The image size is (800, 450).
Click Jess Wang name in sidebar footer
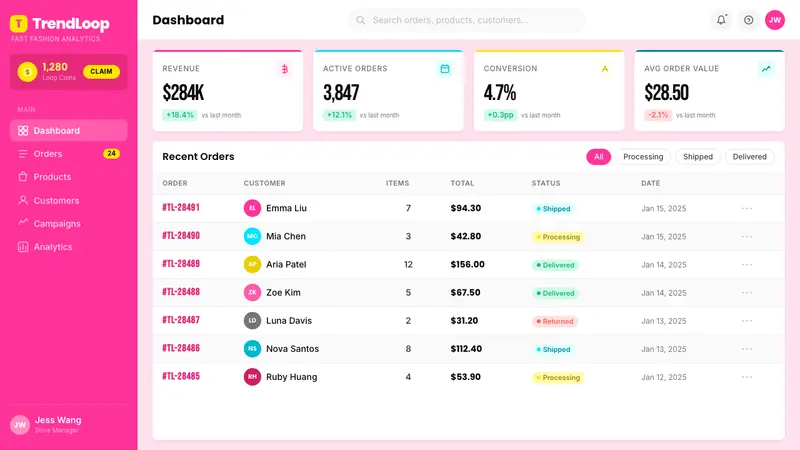(x=58, y=420)
